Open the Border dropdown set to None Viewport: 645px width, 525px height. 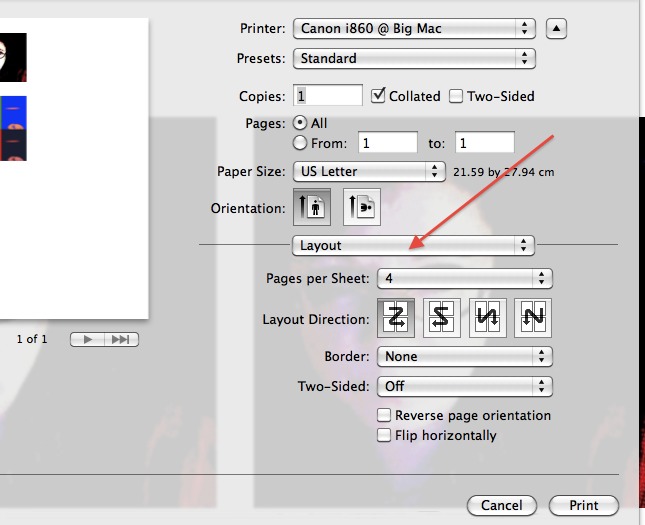pos(465,356)
